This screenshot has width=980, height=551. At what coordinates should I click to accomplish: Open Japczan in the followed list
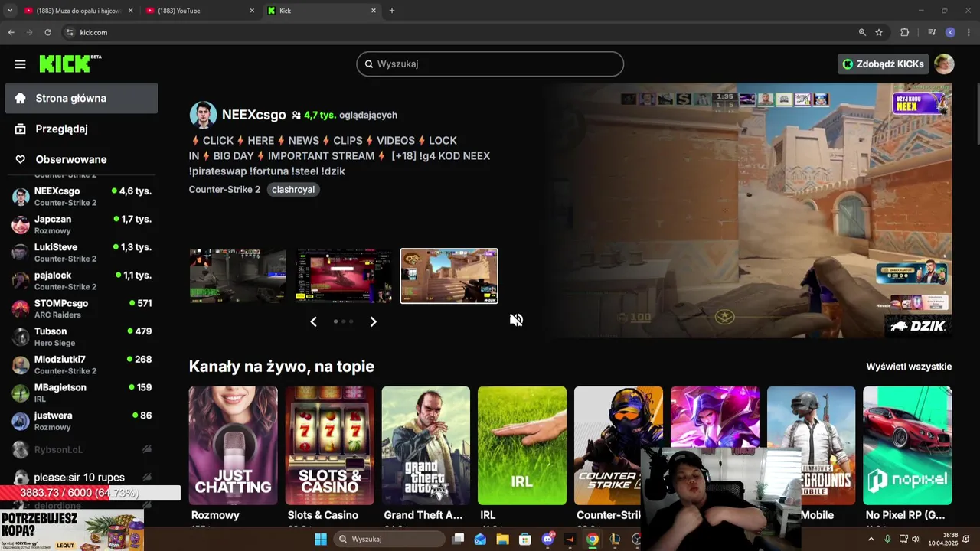[82, 224]
